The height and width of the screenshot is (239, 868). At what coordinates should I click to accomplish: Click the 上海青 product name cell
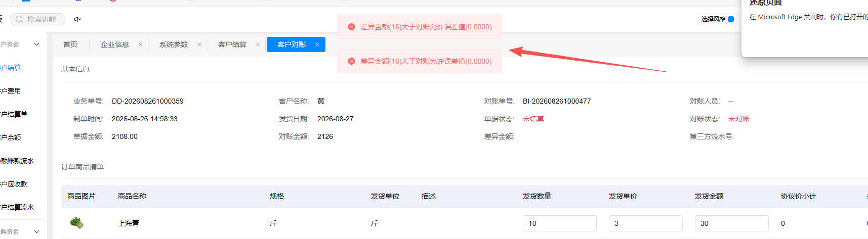click(x=129, y=223)
